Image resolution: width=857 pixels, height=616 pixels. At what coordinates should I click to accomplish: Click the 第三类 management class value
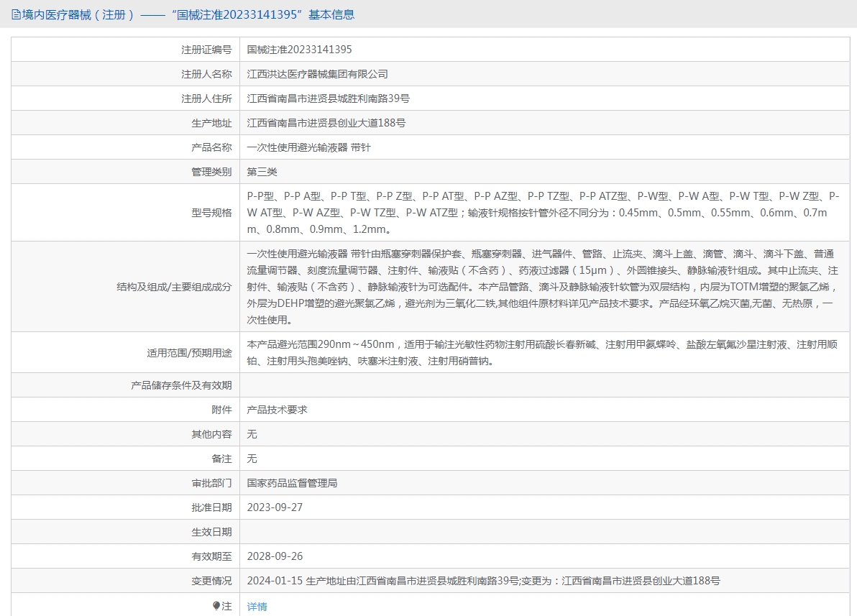pyautogui.click(x=262, y=172)
